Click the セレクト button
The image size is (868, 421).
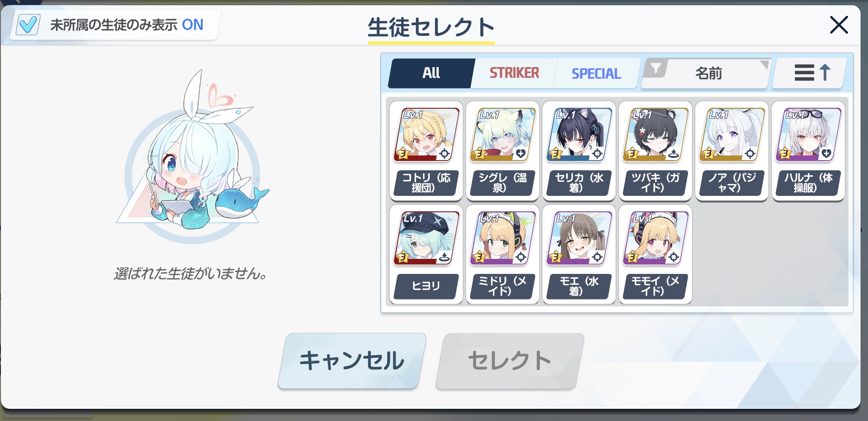tap(510, 361)
